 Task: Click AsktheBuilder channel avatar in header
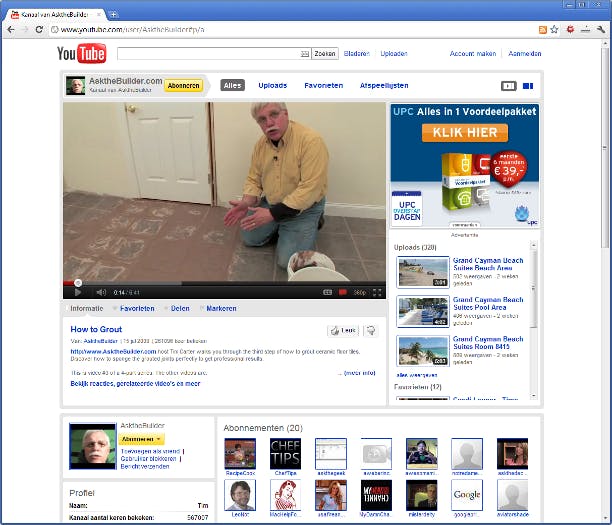pyautogui.click(x=75, y=85)
